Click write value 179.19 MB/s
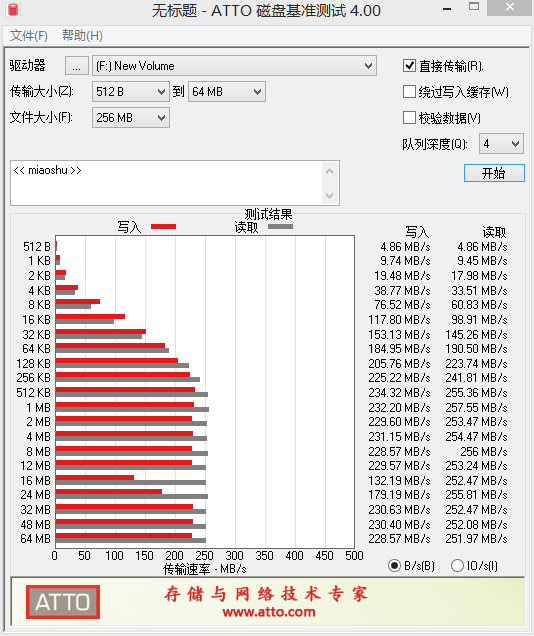The image size is (534, 636). (x=399, y=495)
